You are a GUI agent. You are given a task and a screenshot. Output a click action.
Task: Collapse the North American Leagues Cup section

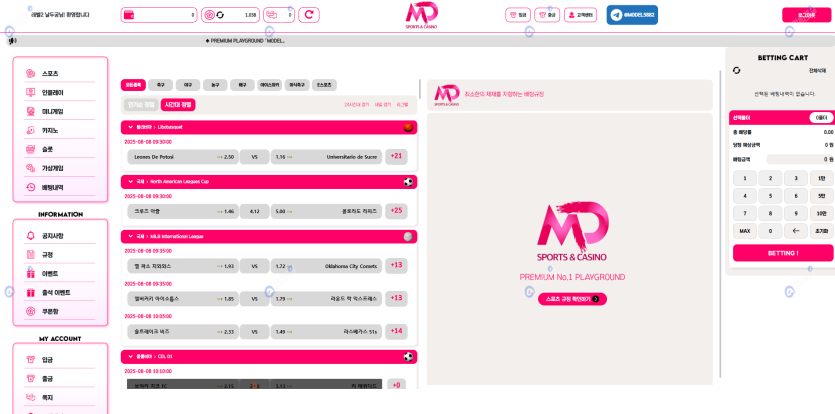click(x=128, y=182)
